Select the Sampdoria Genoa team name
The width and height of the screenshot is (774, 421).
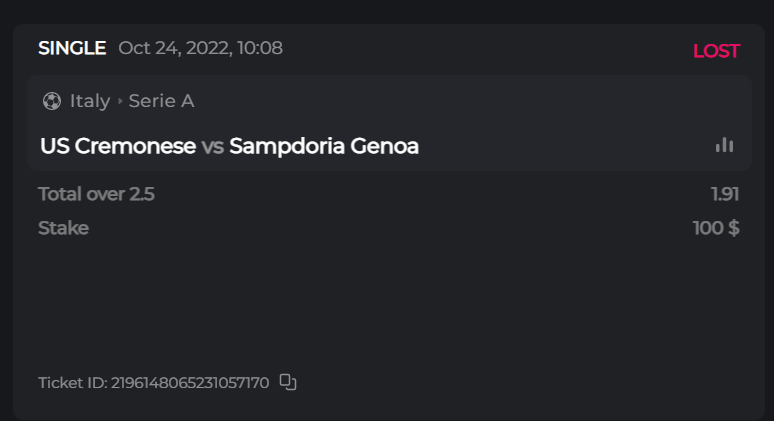324,146
